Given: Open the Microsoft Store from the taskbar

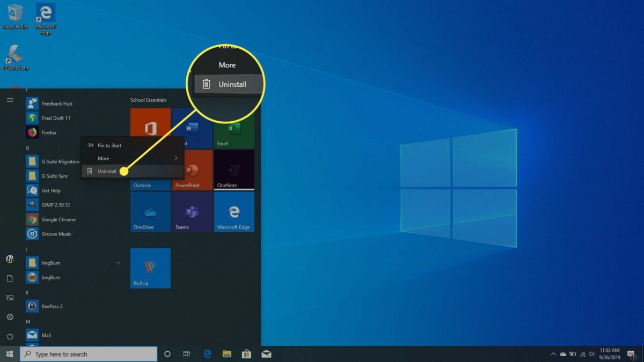Looking at the screenshot, I should click(x=246, y=354).
